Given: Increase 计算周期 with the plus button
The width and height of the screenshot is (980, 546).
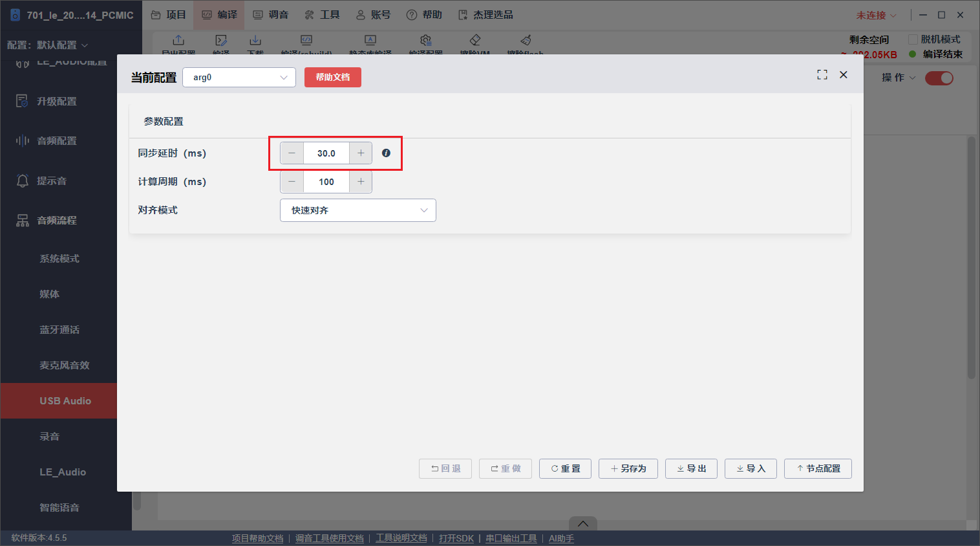Looking at the screenshot, I should 361,182.
